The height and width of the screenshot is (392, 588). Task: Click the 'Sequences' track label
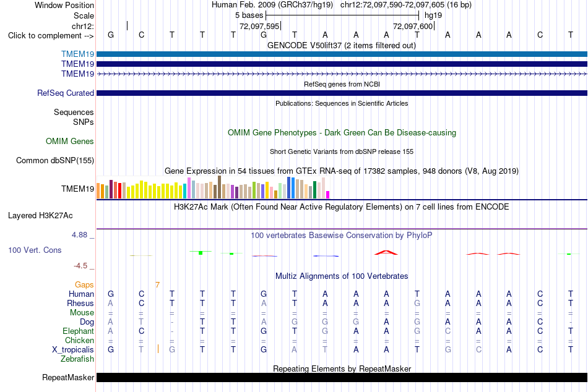point(74,112)
